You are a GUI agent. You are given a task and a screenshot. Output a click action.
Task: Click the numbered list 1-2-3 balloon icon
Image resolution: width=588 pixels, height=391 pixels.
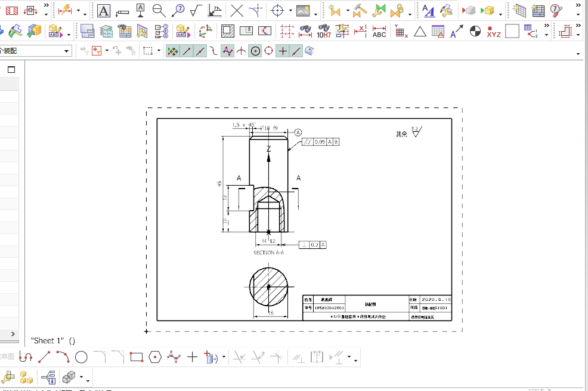point(161,31)
